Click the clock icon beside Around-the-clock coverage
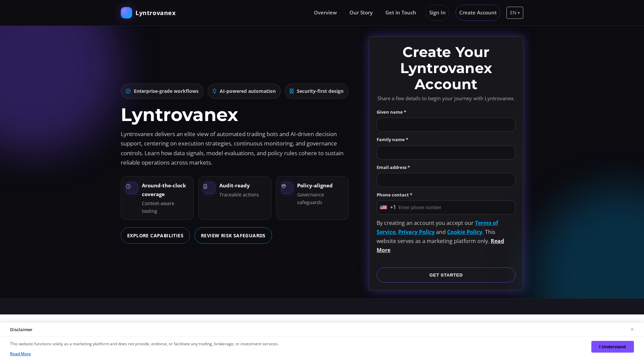The height and width of the screenshot is (362, 644). (128, 186)
